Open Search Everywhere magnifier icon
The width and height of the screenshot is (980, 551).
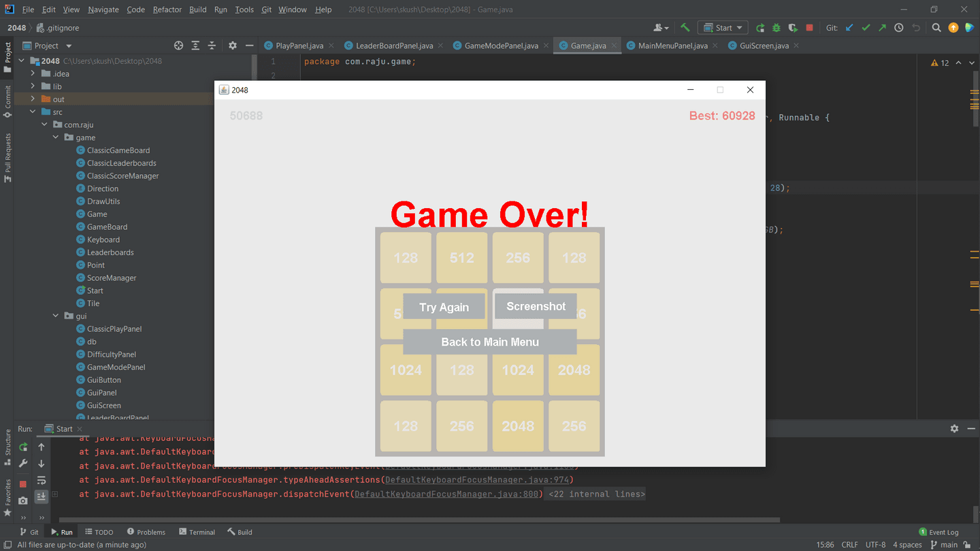click(936, 28)
